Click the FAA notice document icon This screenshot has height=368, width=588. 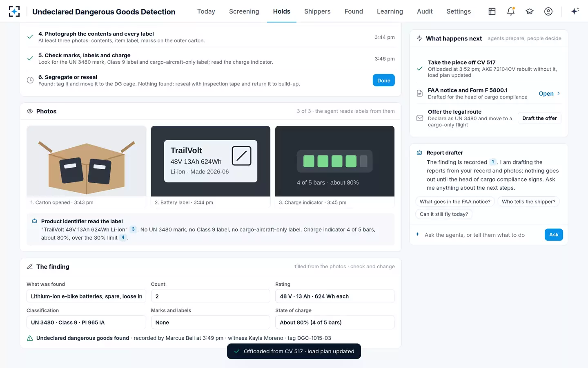[420, 93]
